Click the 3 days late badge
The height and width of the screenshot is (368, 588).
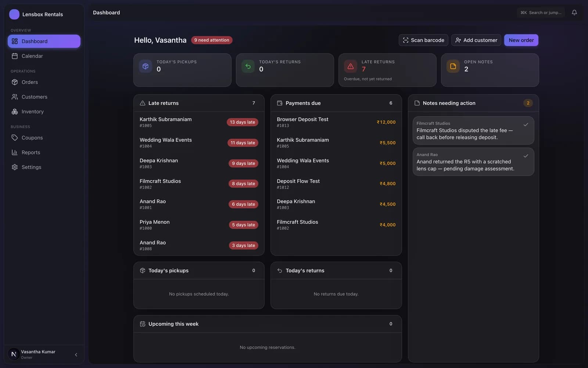[x=243, y=245]
